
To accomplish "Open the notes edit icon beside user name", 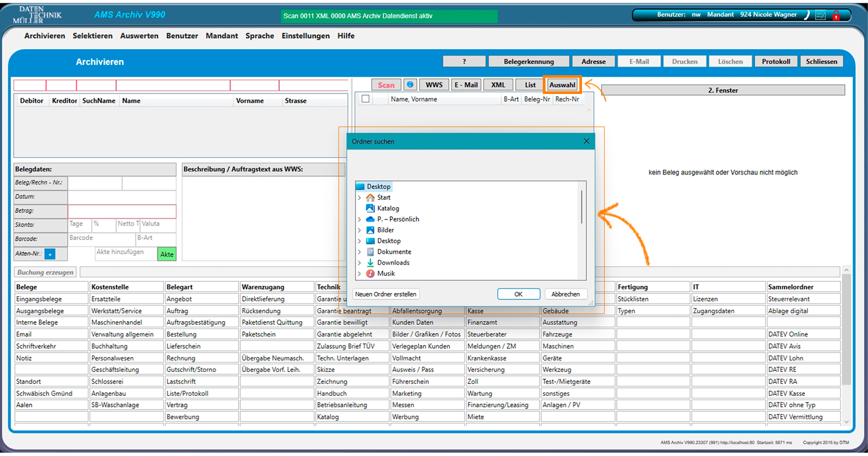I will pyautogui.click(x=821, y=15).
